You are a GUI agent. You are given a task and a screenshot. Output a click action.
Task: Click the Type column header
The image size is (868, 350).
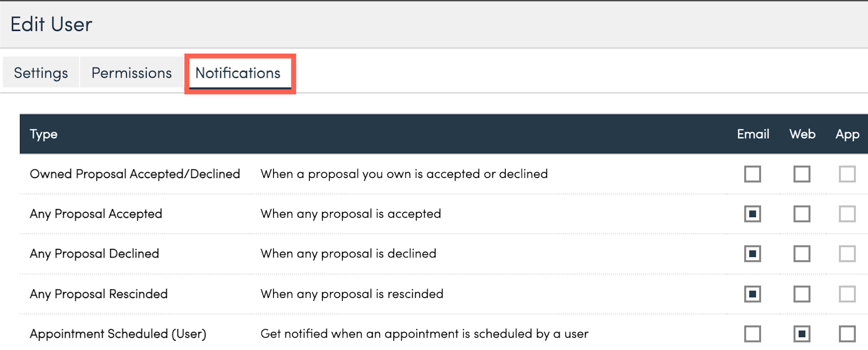coord(44,134)
